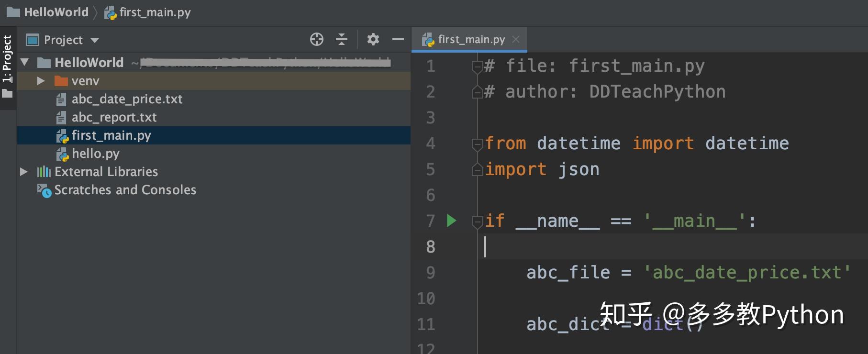Collapse the HelloWorld project root
Viewport: 868px width, 354px height.
(25, 62)
